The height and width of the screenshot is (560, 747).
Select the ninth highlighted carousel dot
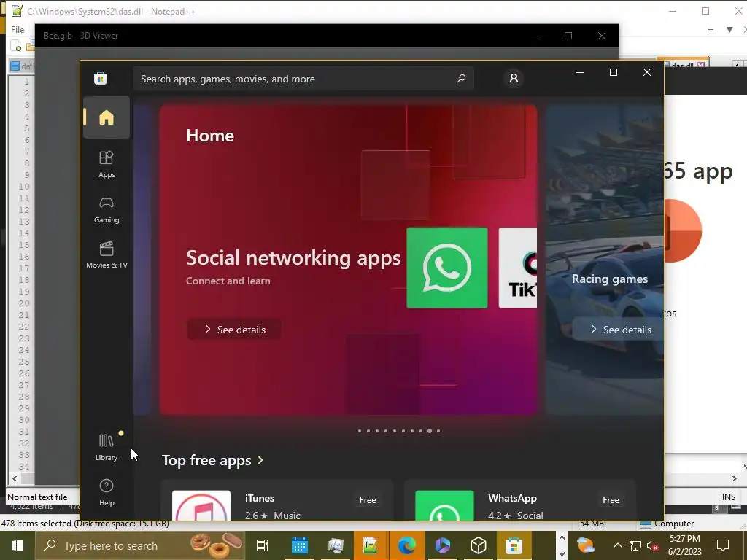click(430, 431)
